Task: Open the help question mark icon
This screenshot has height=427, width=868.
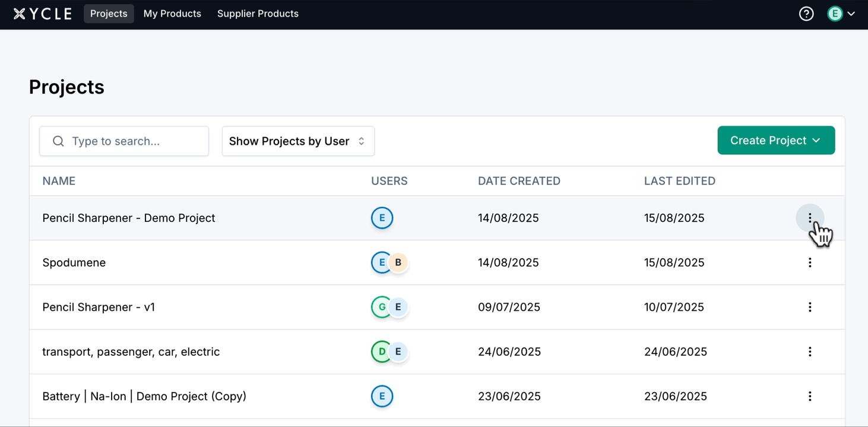Action: 806,14
